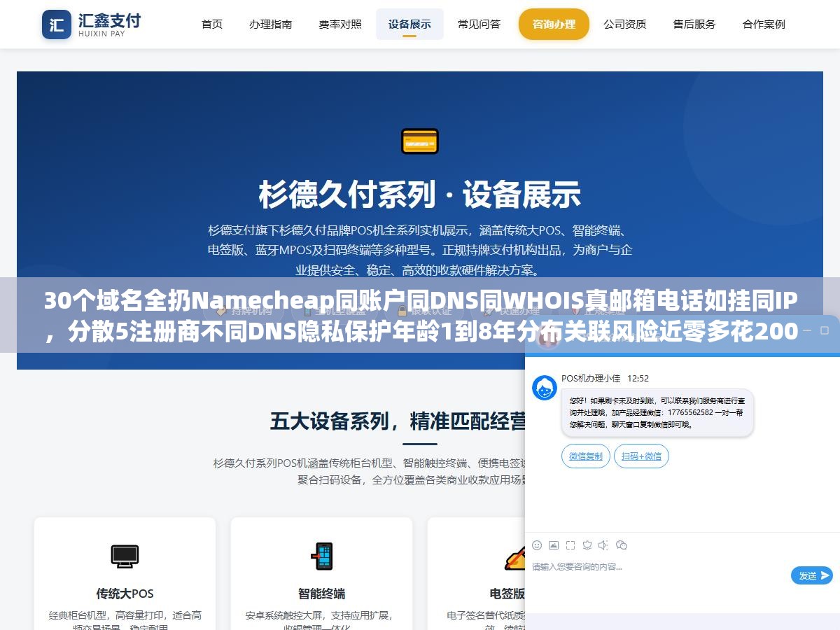Click the 发送 send button
The image size is (840, 630).
pyautogui.click(x=812, y=575)
